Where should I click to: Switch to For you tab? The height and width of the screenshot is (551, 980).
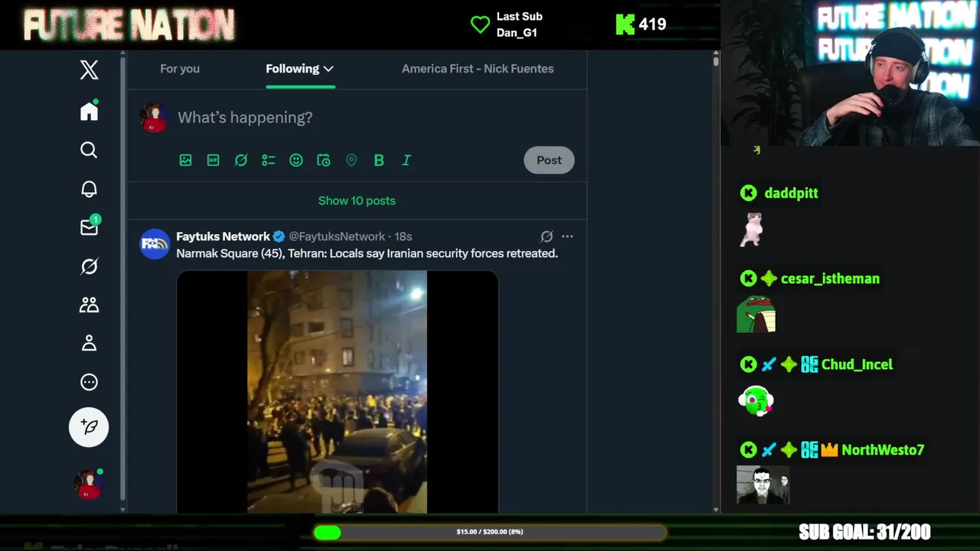pos(180,69)
